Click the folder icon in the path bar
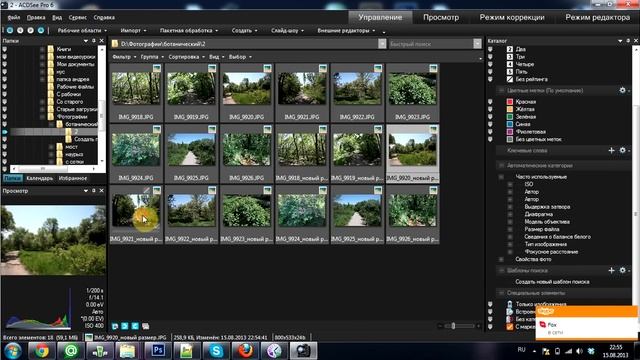640x360 pixels. pos(115,44)
